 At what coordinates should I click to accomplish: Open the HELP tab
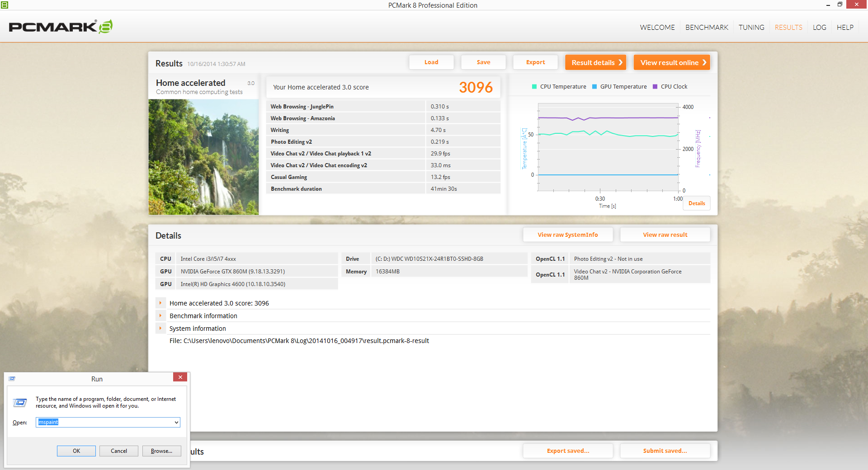(x=845, y=28)
